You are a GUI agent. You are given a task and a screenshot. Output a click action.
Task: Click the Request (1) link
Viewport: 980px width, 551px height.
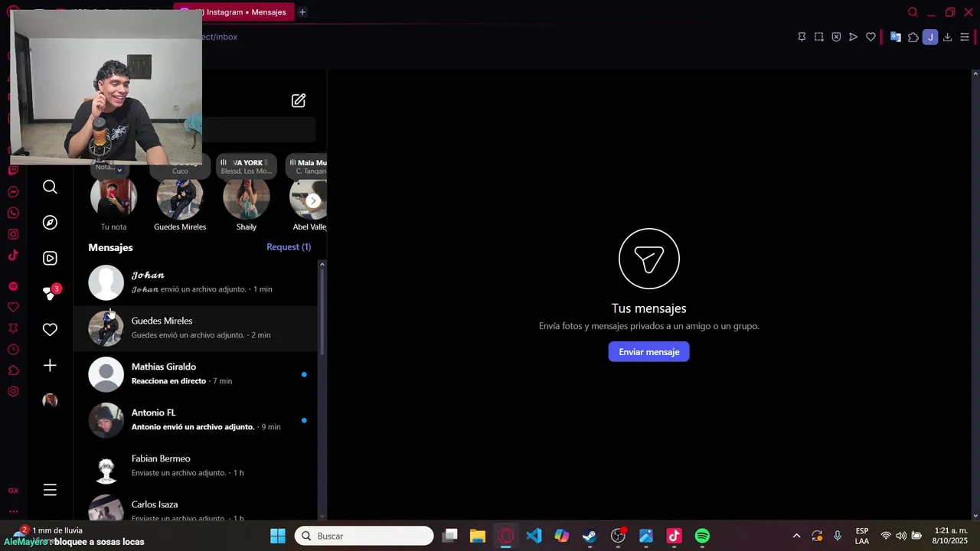(x=289, y=247)
